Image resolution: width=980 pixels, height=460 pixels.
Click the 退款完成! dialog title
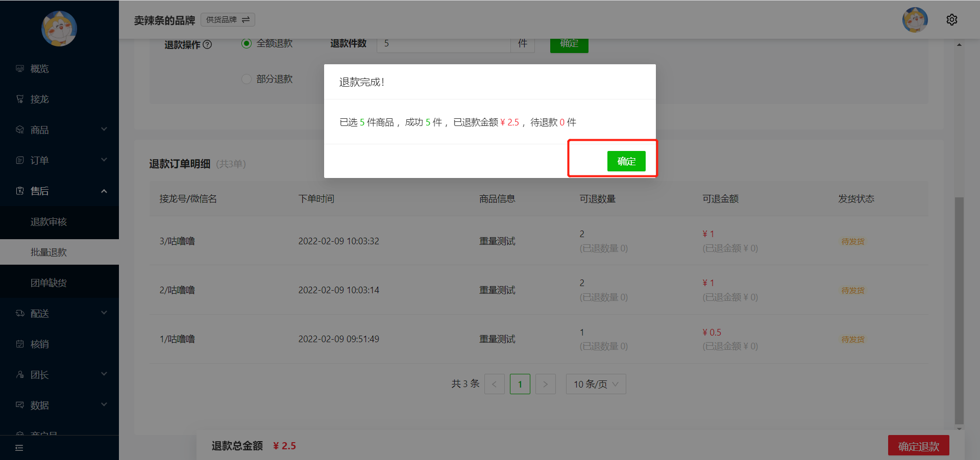[362, 82]
